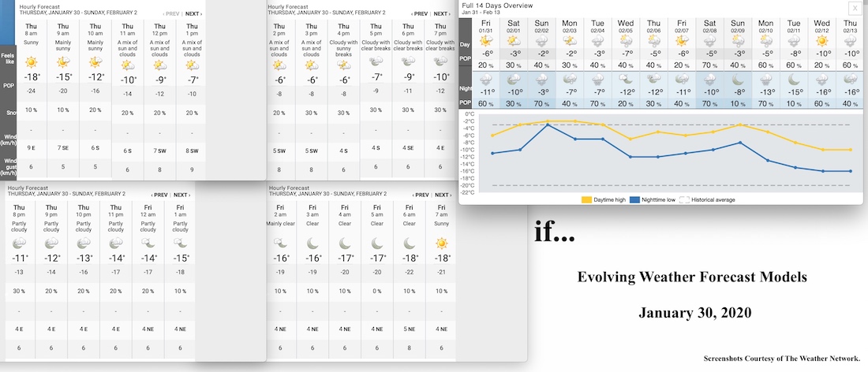Click PREV in the Thu 2 pm hourly panel
This screenshot has height=372, width=868.
418,13
